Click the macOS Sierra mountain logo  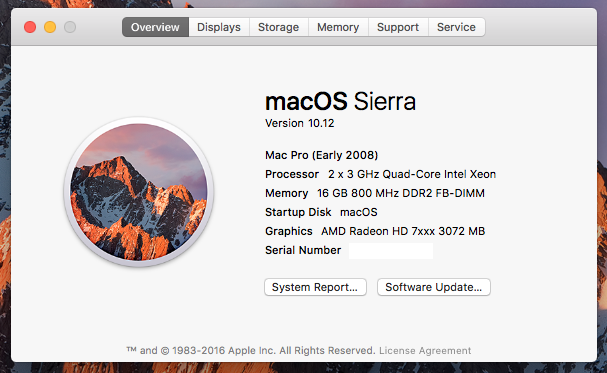pyautogui.click(x=139, y=192)
